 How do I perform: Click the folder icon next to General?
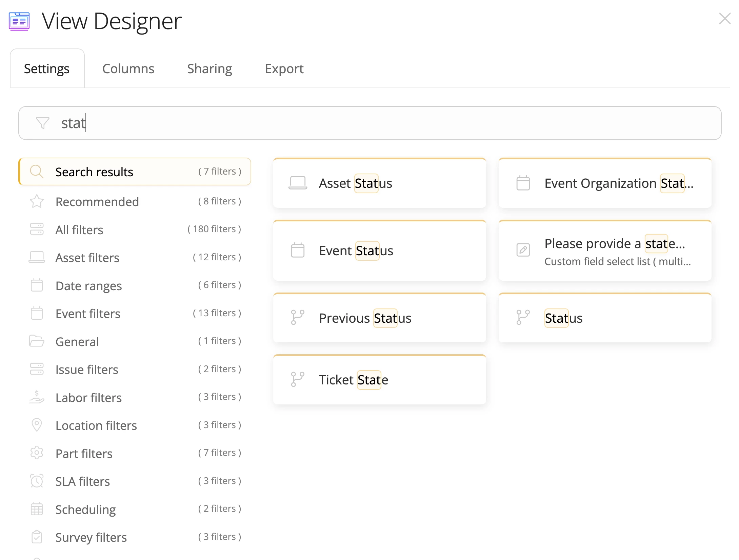37,341
